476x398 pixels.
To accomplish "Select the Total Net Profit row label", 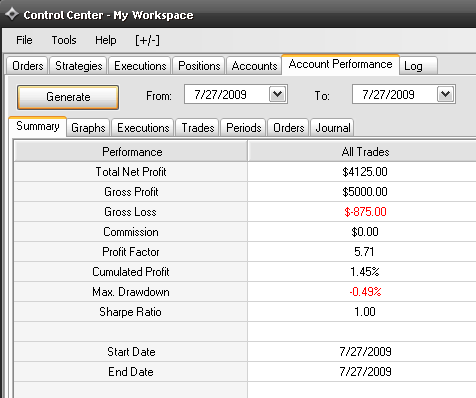I will pos(131,172).
